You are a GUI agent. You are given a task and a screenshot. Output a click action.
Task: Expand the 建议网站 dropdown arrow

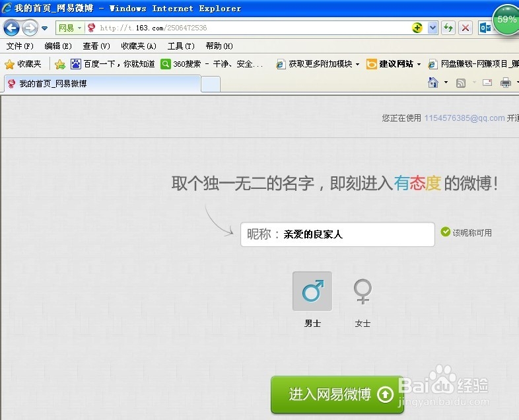pyautogui.click(x=419, y=64)
